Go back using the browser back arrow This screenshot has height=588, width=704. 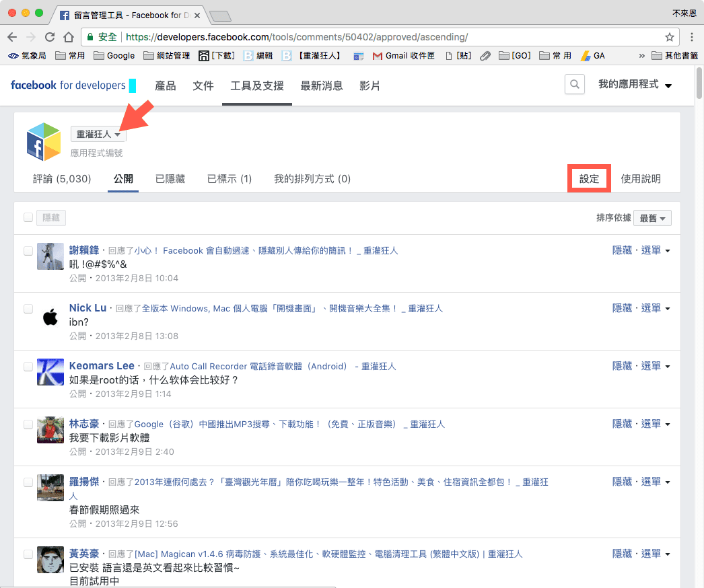13,37
